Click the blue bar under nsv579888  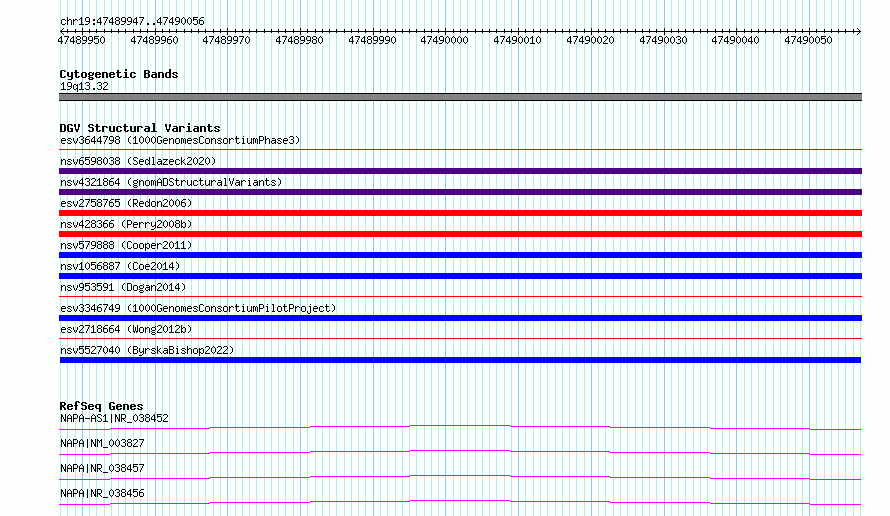460,255
